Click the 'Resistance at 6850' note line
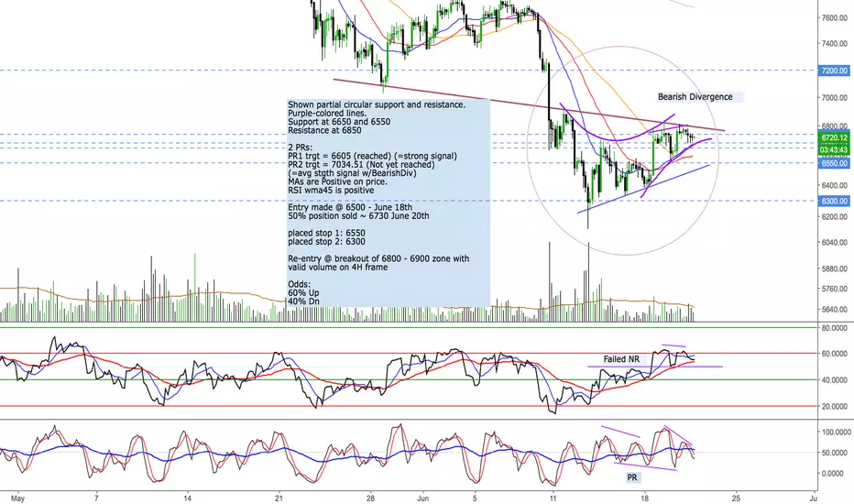Image resolution: width=854 pixels, height=504 pixels. click(x=324, y=130)
